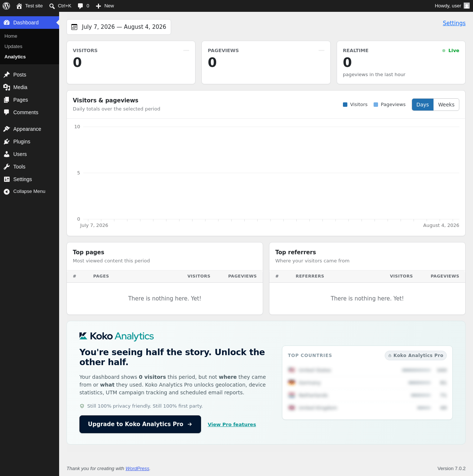473x476 pixels.
Task: Click the Media library icon
Action: click(x=7, y=87)
